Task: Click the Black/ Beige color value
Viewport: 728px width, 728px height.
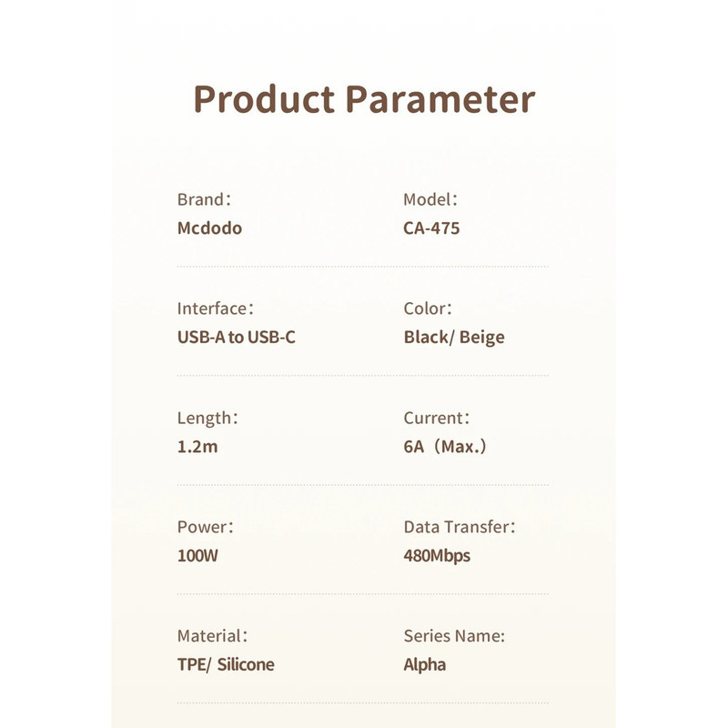Action: pos(454,338)
